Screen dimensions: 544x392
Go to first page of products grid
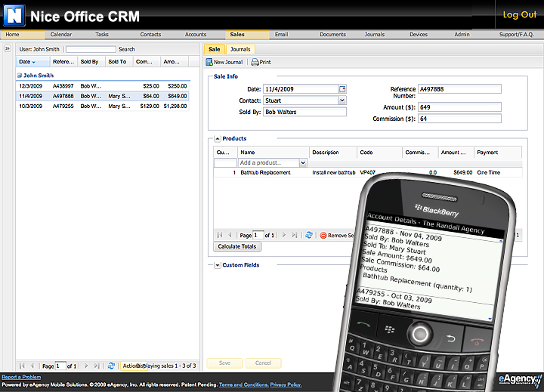pyautogui.click(x=220, y=235)
